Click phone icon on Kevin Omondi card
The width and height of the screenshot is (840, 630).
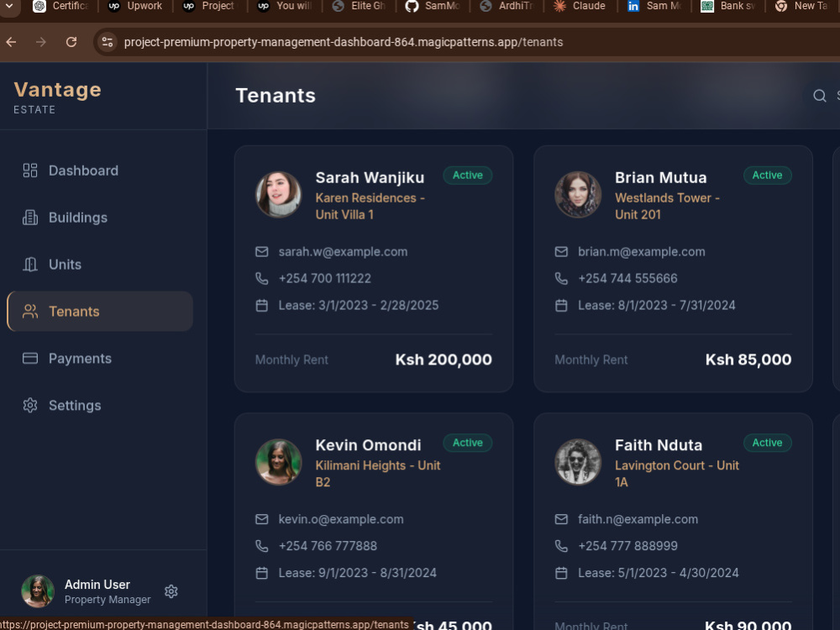tap(261, 546)
